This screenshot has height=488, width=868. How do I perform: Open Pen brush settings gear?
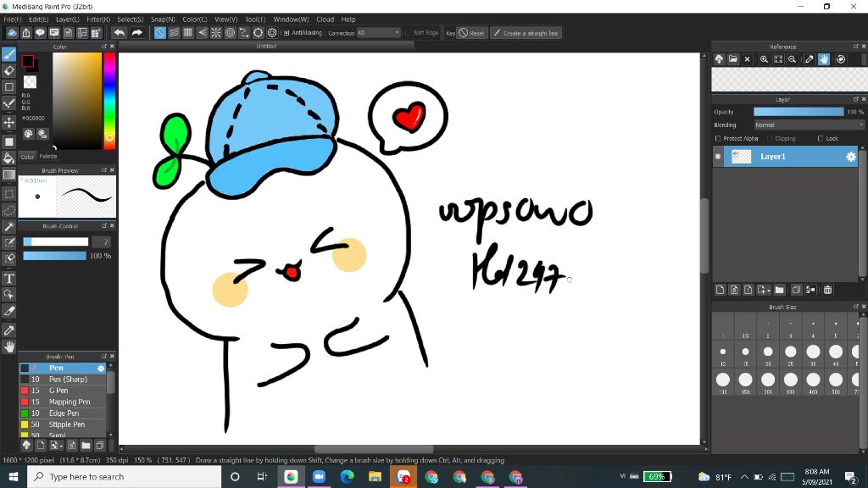pyautogui.click(x=101, y=368)
